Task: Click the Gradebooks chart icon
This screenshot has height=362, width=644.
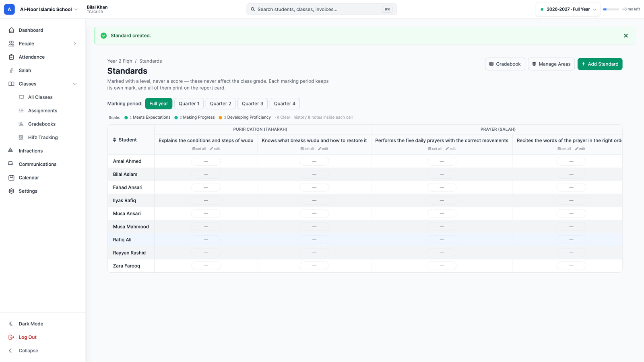Action: point(21,124)
